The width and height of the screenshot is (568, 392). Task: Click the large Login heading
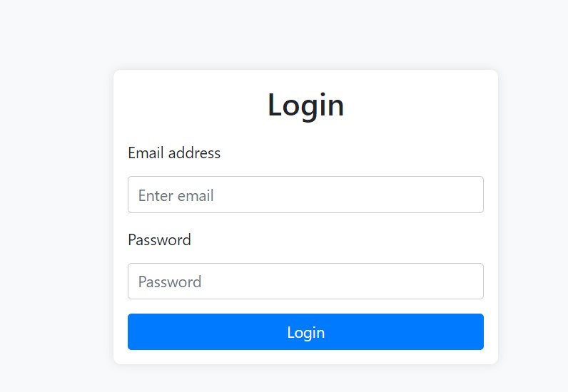[x=305, y=105]
